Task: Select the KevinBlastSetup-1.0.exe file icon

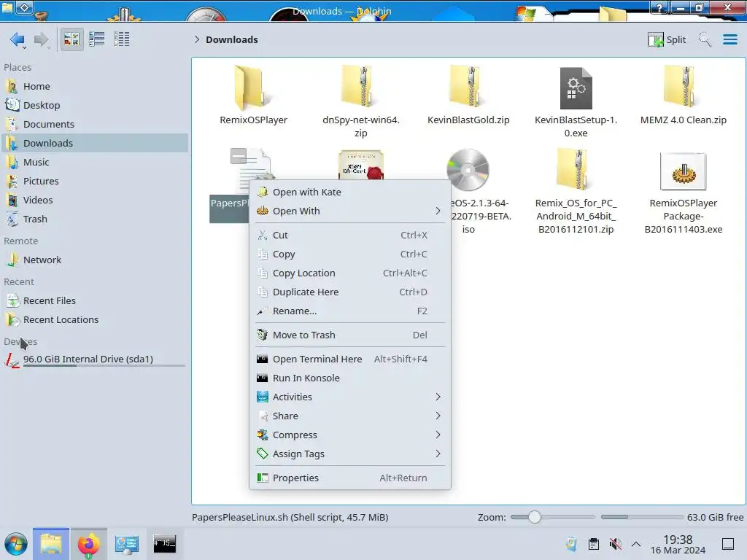Action: pyautogui.click(x=576, y=88)
